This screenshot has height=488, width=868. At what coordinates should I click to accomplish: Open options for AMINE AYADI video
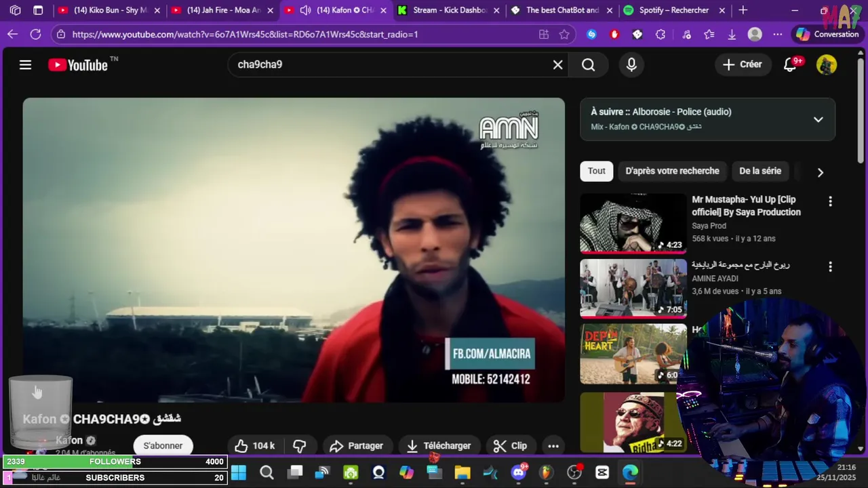click(x=830, y=267)
